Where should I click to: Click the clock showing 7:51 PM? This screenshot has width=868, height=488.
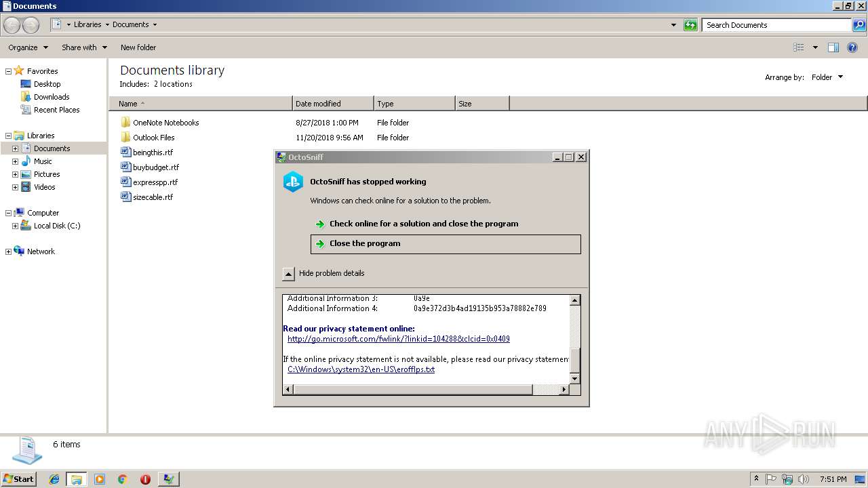pyautogui.click(x=833, y=479)
